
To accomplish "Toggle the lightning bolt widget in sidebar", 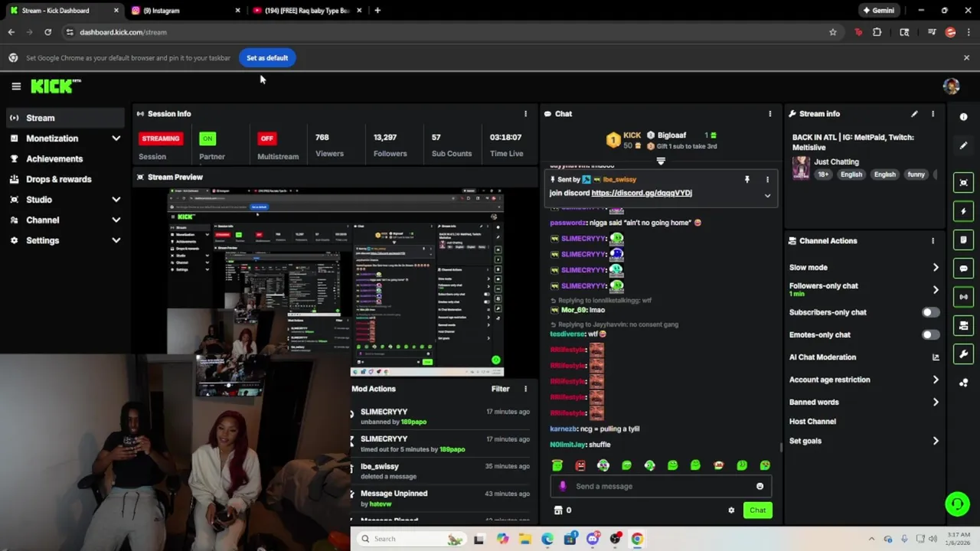I will tap(963, 211).
